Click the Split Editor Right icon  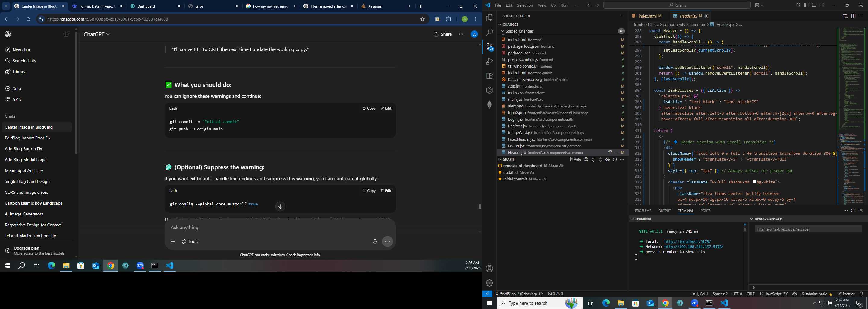click(x=854, y=16)
